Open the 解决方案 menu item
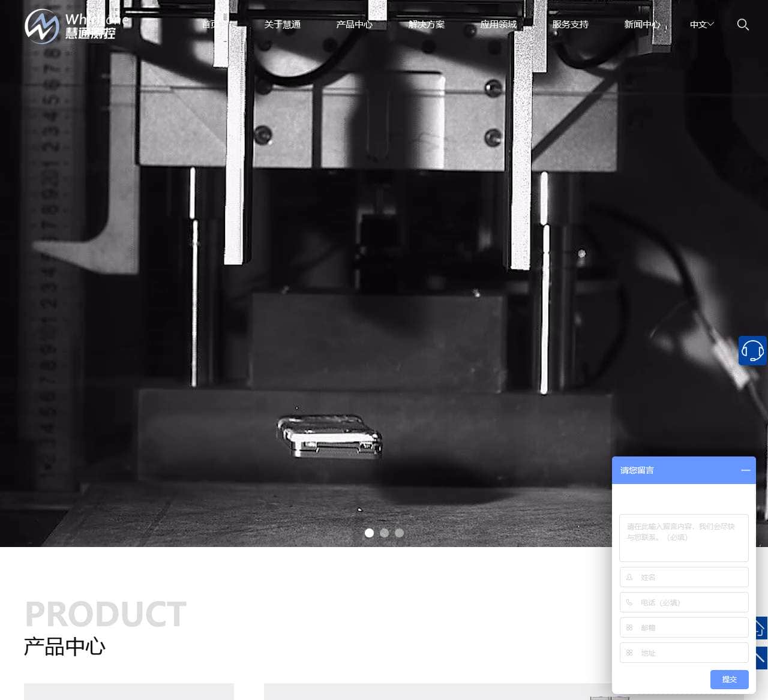The image size is (768, 700). click(x=427, y=25)
